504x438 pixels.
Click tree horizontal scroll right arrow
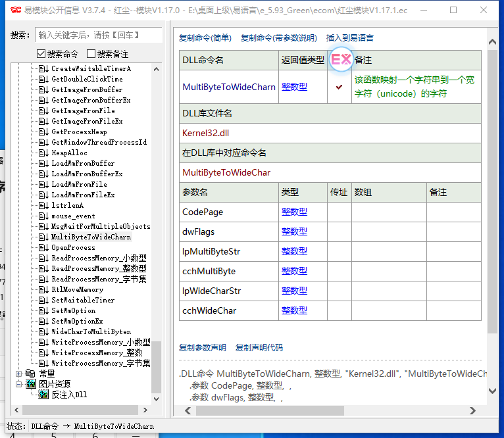145,410
